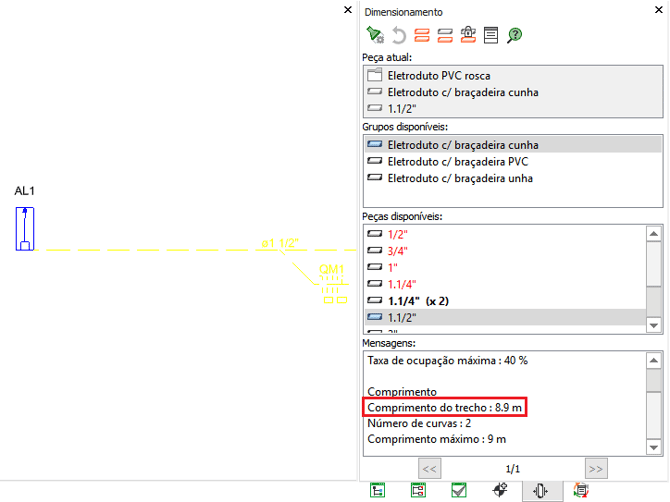Viewport: 670px width, 502px height.
Task: Switch to the Dimensionamento panel tab icon
Action: click(x=541, y=491)
